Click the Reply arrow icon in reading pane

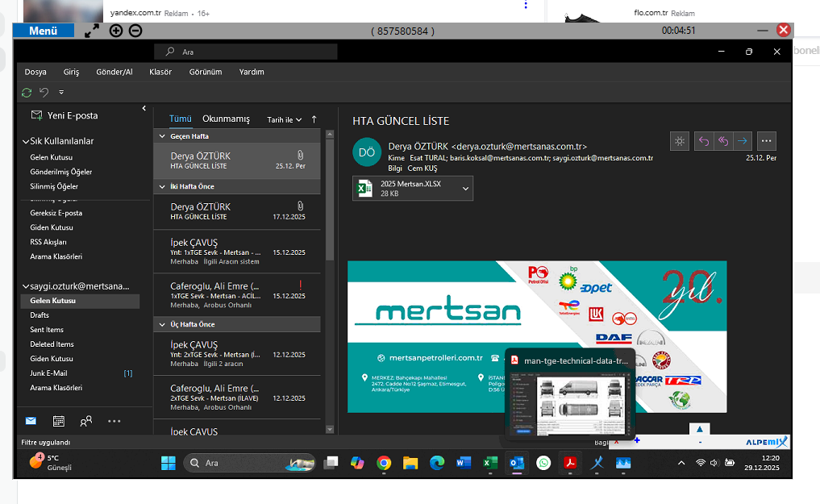pyautogui.click(x=704, y=140)
